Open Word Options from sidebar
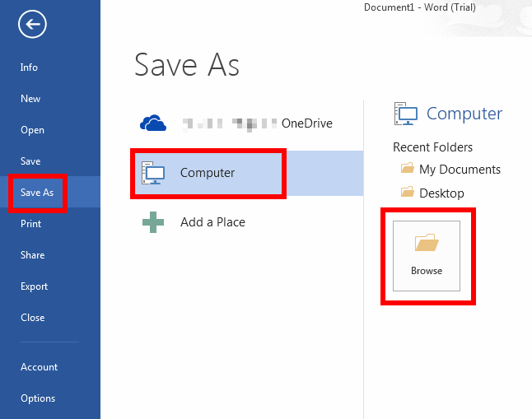Viewport: 532px width, 419px height. [38, 398]
